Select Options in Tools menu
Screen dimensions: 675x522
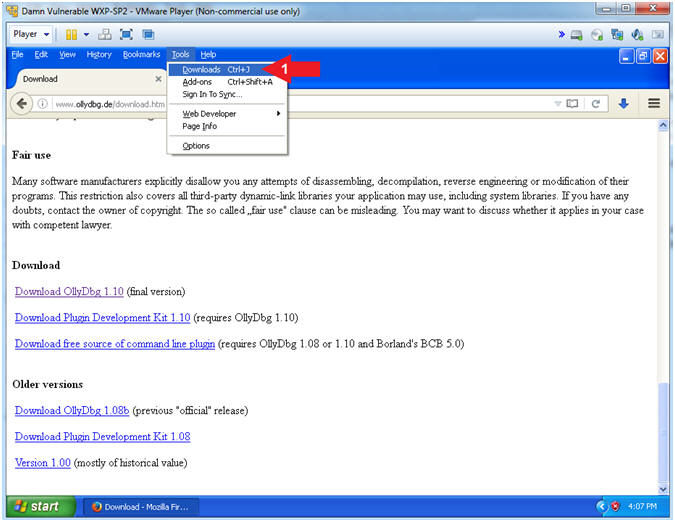point(227,146)
